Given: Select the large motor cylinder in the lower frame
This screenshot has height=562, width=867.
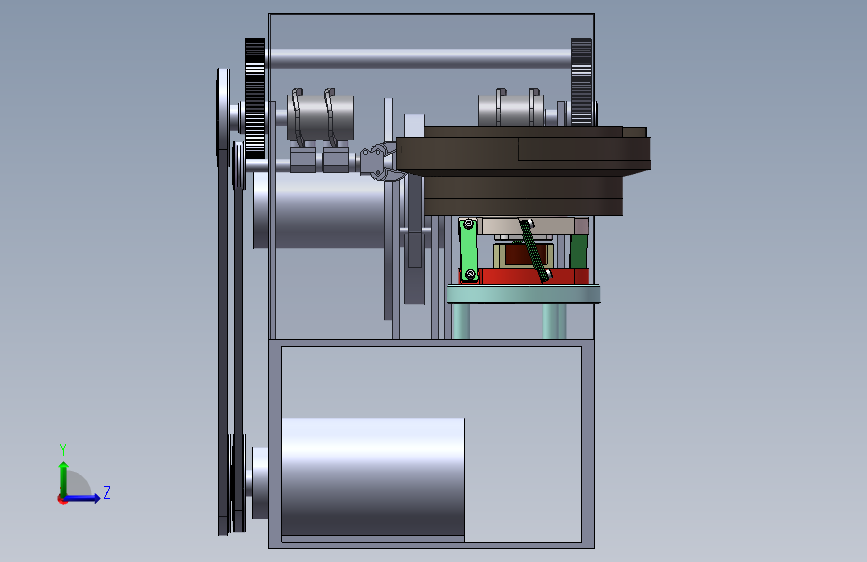Looking at the screenshot, I should click(x=373, y=477).
